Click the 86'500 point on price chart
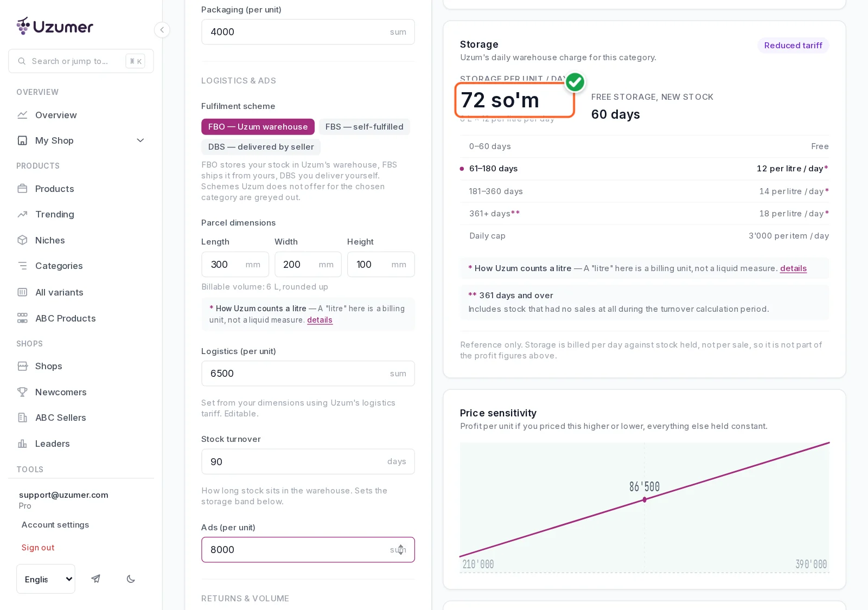The width and height of the screenshot is (868, 610). [x=644, y=499]
